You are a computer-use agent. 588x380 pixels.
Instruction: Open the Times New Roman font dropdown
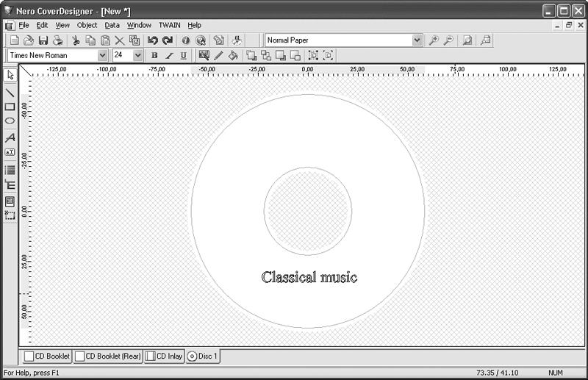pos(102,55)
